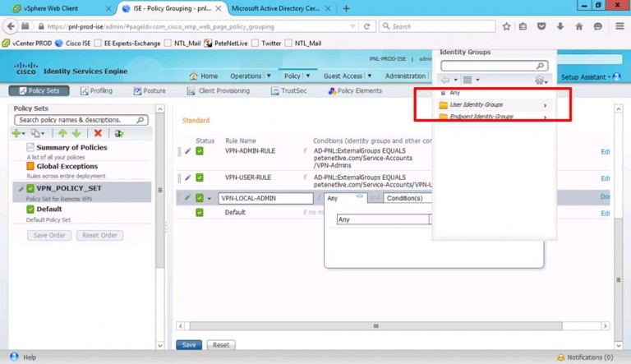Select Summary of Policies in the tree
The height and width of the screenshot is (364, 631).
point(71,147)
